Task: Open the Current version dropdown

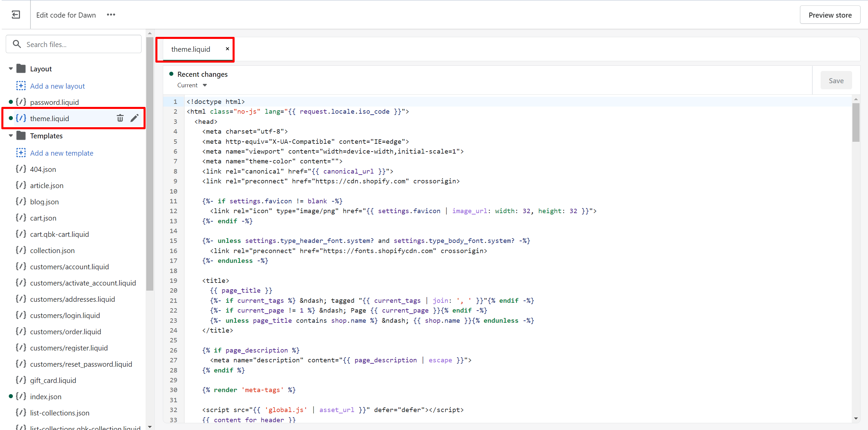Action: pos(192,85)
